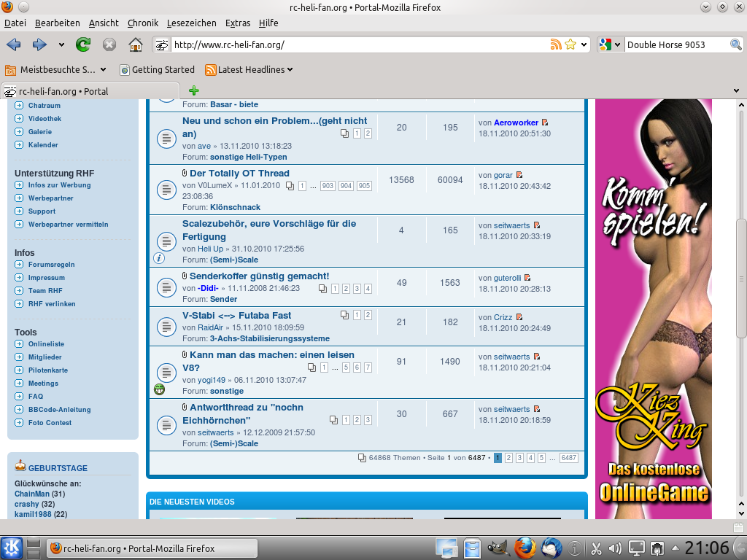This screenshot has height=560, width=747.
Task: Click the RSS feed icon in address bar
Action: (x=556, y=44)
